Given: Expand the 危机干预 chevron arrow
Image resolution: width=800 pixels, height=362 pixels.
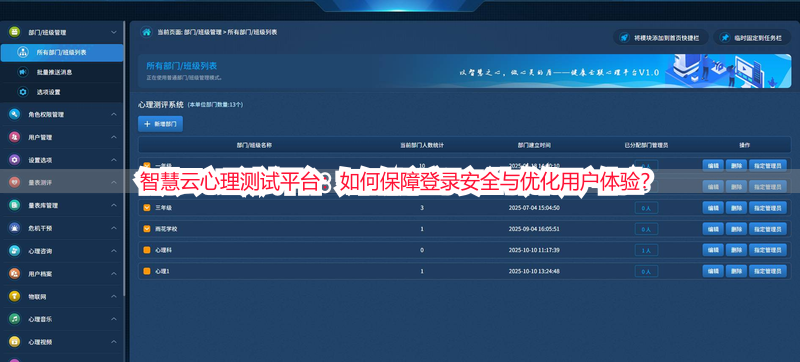Looking at the screenshot, I should [x=114, y=228].
